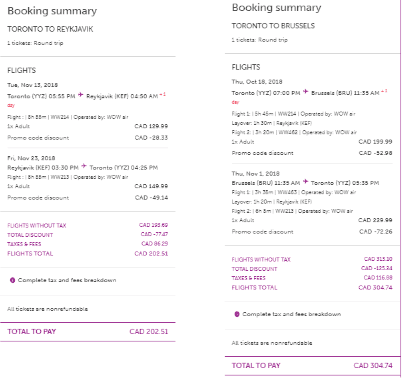Click plane icon on Toronto to Reykjavik flight
402x392 pixels.
[x=81, y=95]
